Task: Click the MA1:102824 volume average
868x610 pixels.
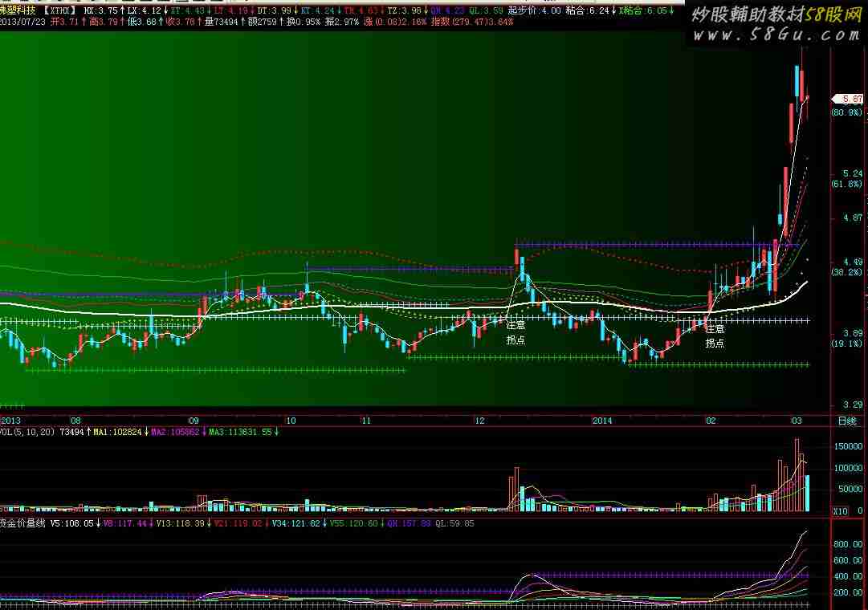Action: tap(117, 432)
